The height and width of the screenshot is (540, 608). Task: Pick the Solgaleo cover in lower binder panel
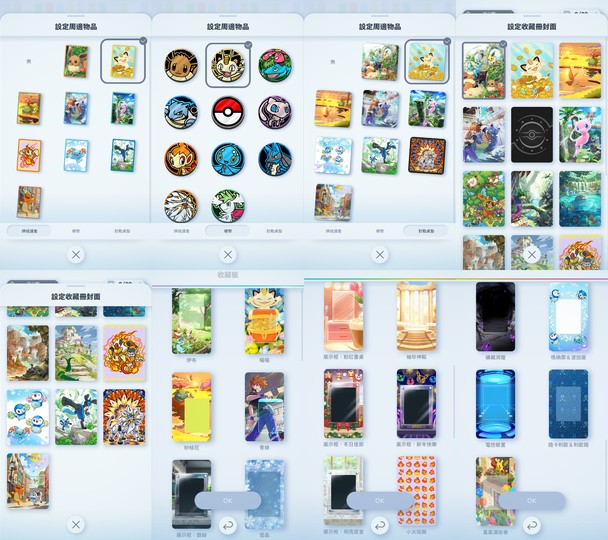click(x=124, y=417)
